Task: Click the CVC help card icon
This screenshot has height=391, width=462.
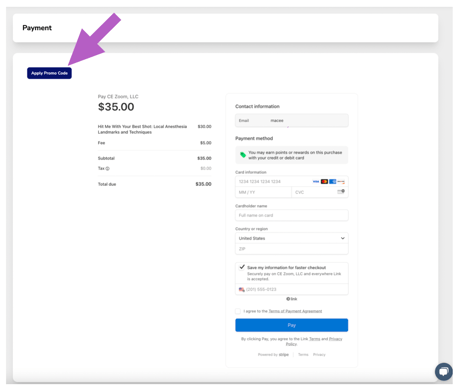Action: pos(341,192)
